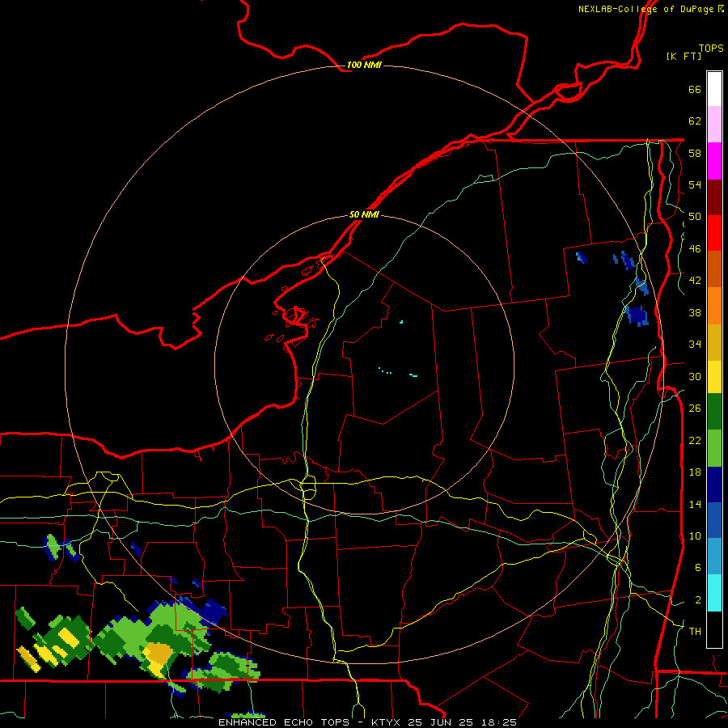Select the 58 legend value
This screenshot has width=728, height=728.
pyautogui.click(x=695, y=153)
